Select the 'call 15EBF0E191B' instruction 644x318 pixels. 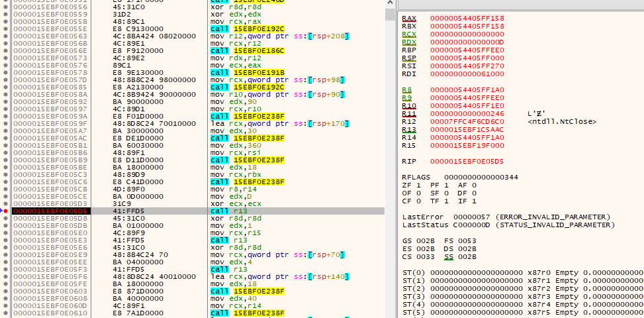click(248, 72)
